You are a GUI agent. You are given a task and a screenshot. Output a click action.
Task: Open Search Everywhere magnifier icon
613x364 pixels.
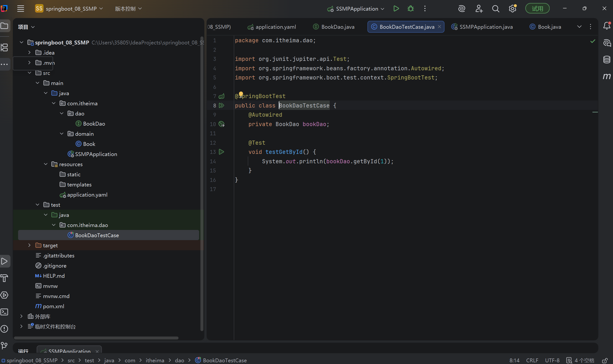click(x=496, y=9)
